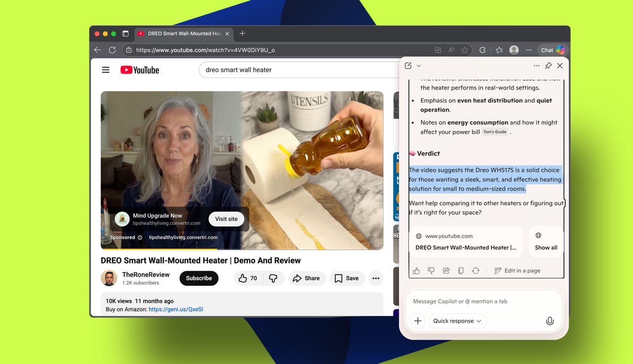
Task: Bookmark page with the star icon
Action: point(464,50)
